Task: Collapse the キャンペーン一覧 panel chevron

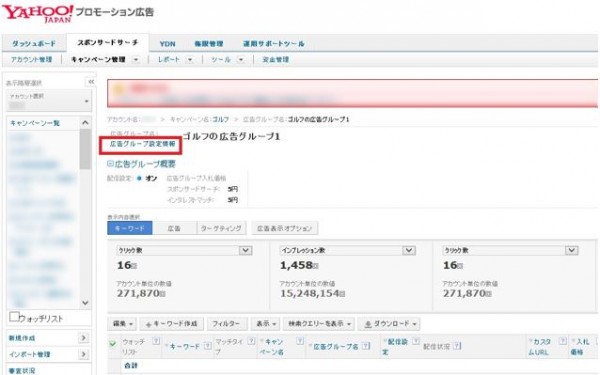Action: point(85,123)
